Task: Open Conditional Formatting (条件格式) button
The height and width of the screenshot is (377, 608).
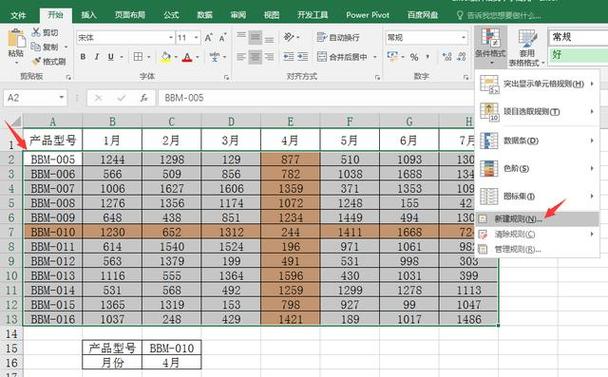Action: (491, 47)
